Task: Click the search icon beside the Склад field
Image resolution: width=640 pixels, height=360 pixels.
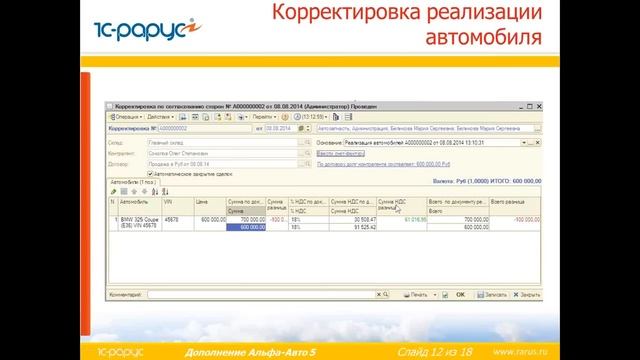Action: (x=307, y=143)
